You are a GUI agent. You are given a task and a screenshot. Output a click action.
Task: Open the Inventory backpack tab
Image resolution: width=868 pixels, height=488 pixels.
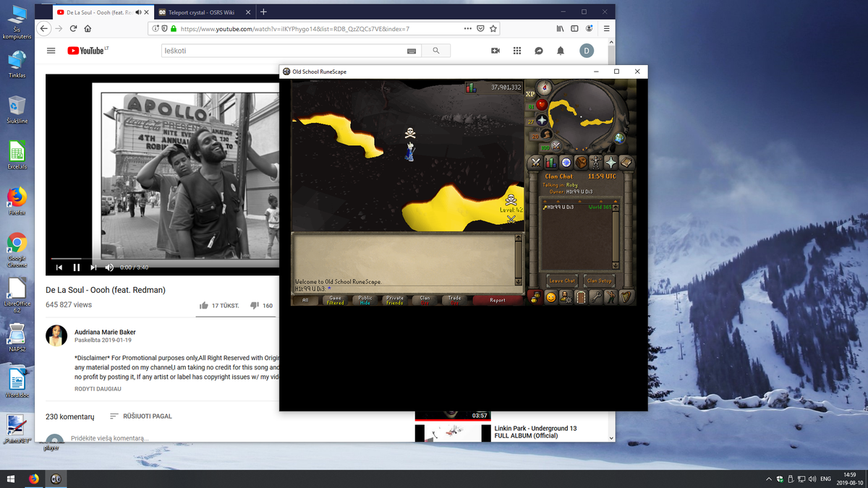pos(581,163)
